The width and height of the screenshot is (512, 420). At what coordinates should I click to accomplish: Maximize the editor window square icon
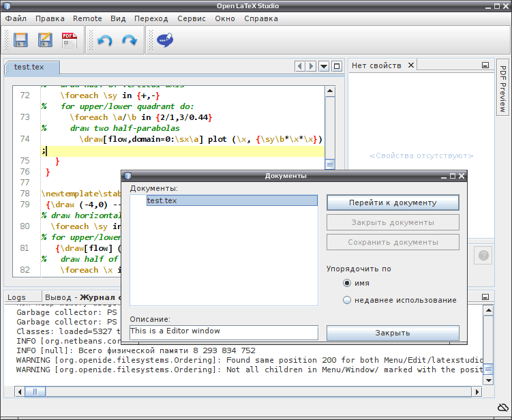click(337, 66)
